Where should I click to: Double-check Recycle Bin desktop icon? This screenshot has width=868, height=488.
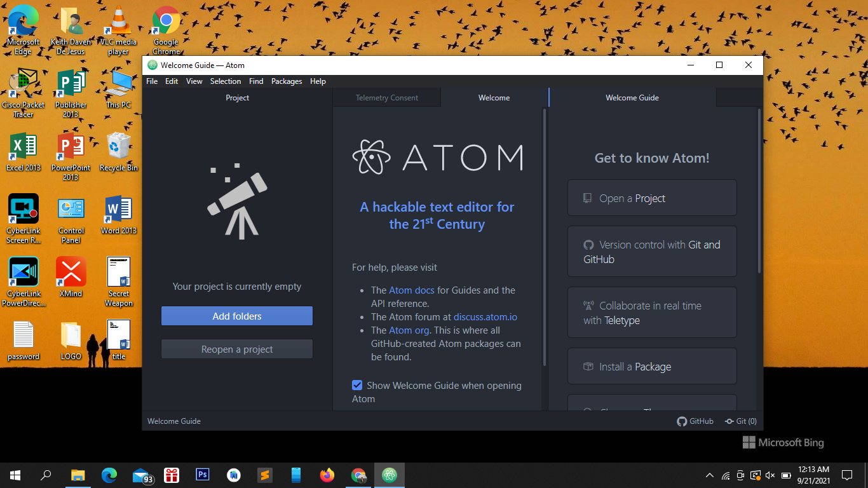point(118,152)
